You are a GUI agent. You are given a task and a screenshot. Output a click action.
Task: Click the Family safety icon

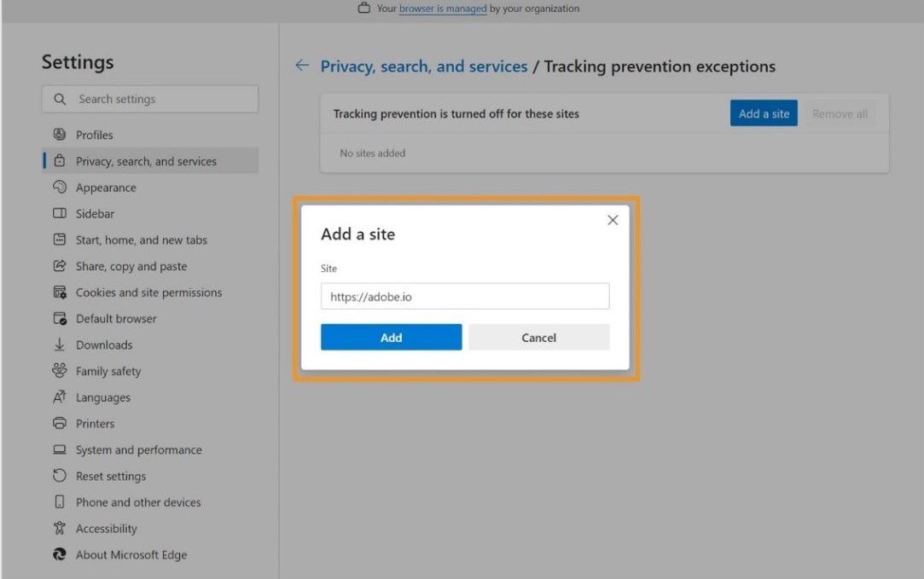tap(59, 371)
